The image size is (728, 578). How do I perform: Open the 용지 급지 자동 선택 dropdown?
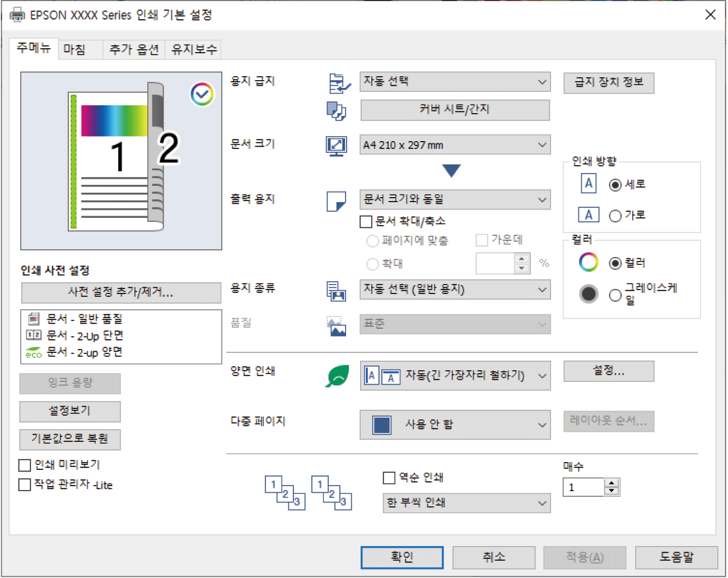tap(455, 82)
